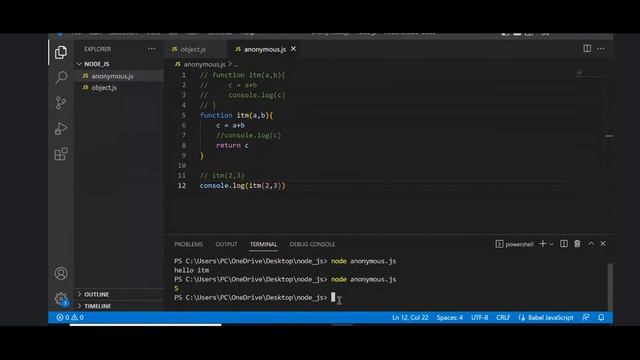Split the terminal panel
The height and width of the screenshot is (360, 640).
point(564,244)
